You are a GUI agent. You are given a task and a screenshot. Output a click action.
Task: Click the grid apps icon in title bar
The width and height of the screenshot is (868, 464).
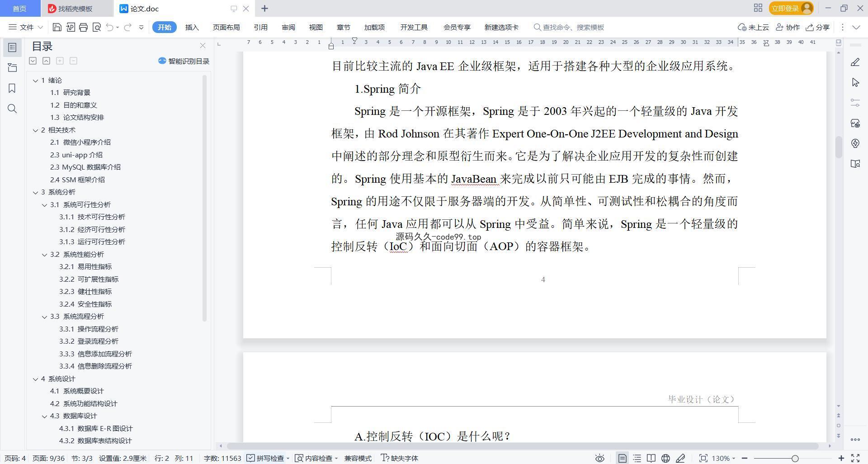point(758,8)
